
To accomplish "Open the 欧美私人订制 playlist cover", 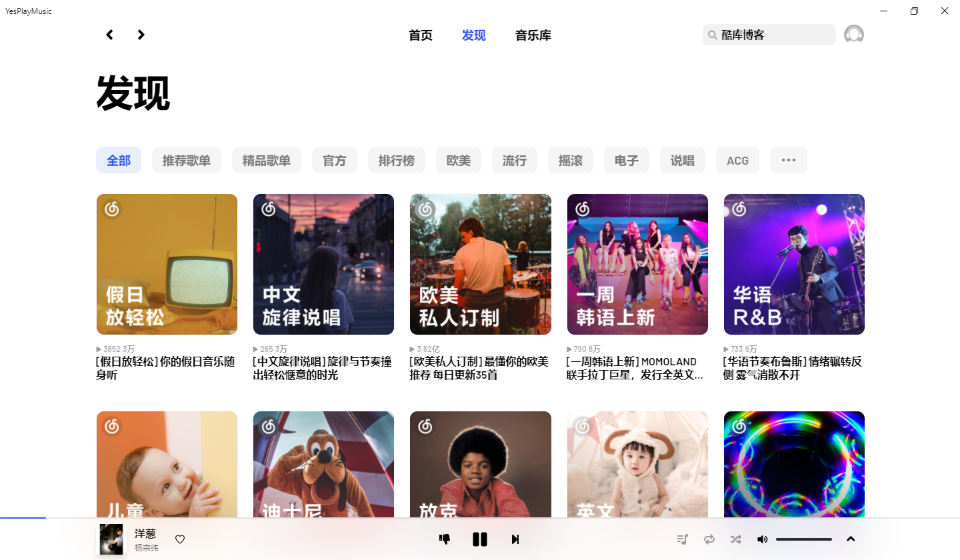I will pos(481,264).
